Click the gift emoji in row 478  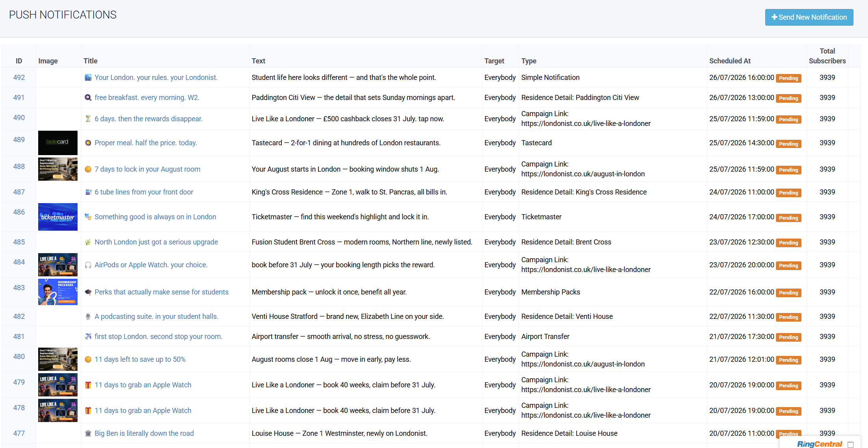(88, 411)
